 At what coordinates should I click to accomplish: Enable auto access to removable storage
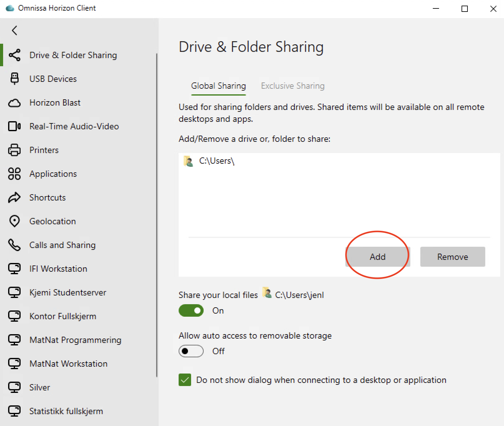click(191, 351)
